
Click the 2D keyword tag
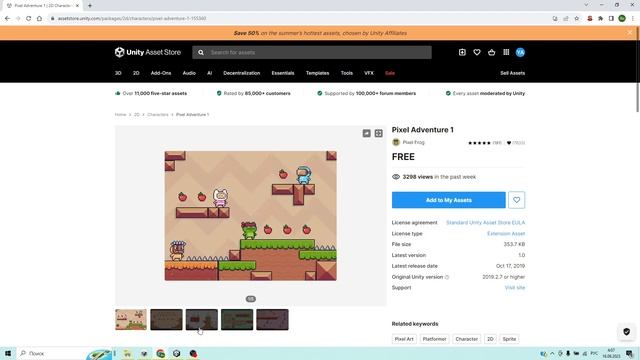(x=490, y=339)
